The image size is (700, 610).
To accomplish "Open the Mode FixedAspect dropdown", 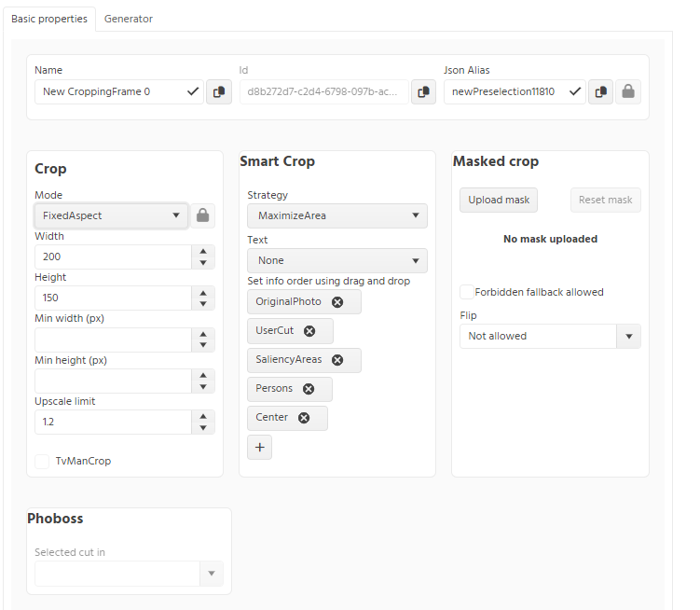I will [111, 215].
